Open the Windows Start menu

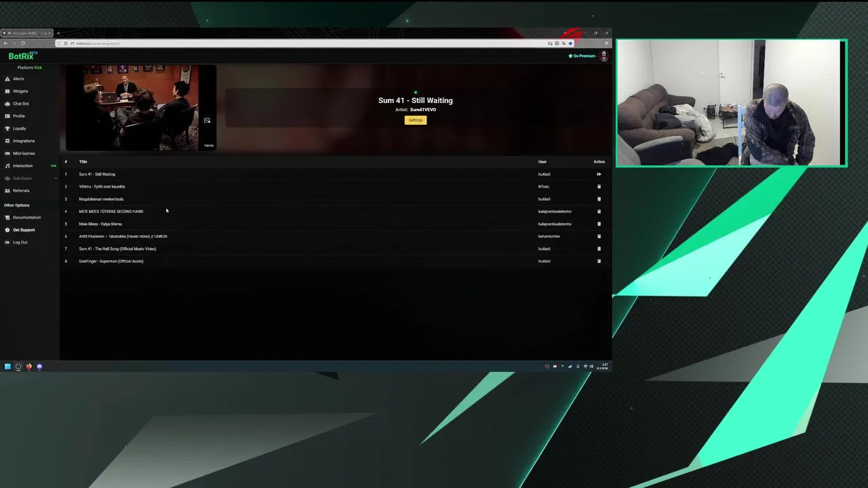click(7, 367)
